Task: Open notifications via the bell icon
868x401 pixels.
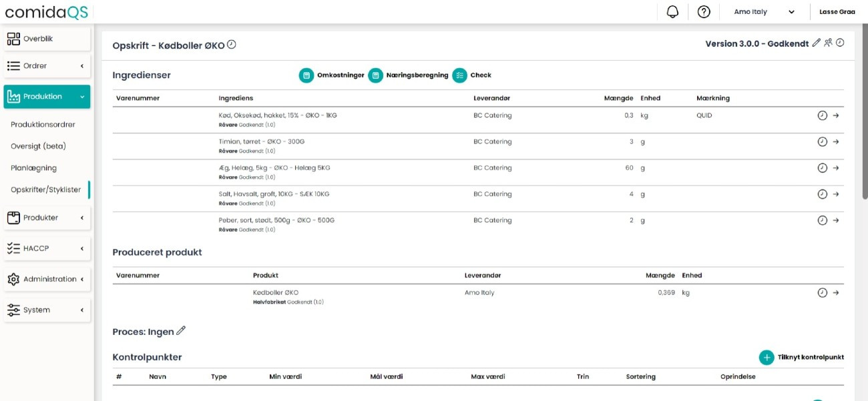Action: tap(673, 11)
